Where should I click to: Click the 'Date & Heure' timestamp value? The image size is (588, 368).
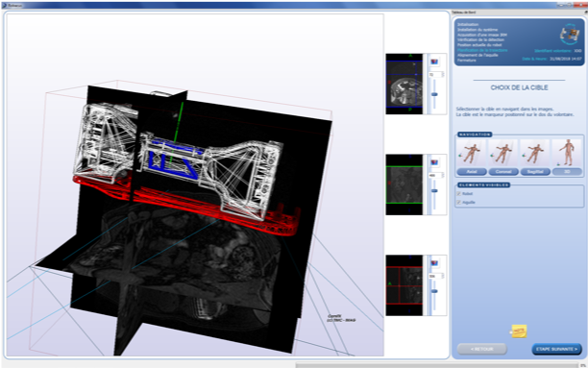tap(566, 59)
